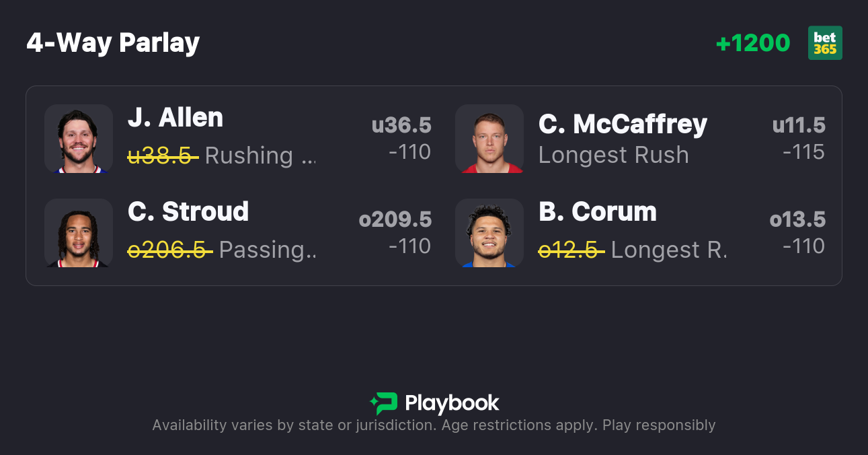Click C. McCaffrey's player headshot

(489, 139)
